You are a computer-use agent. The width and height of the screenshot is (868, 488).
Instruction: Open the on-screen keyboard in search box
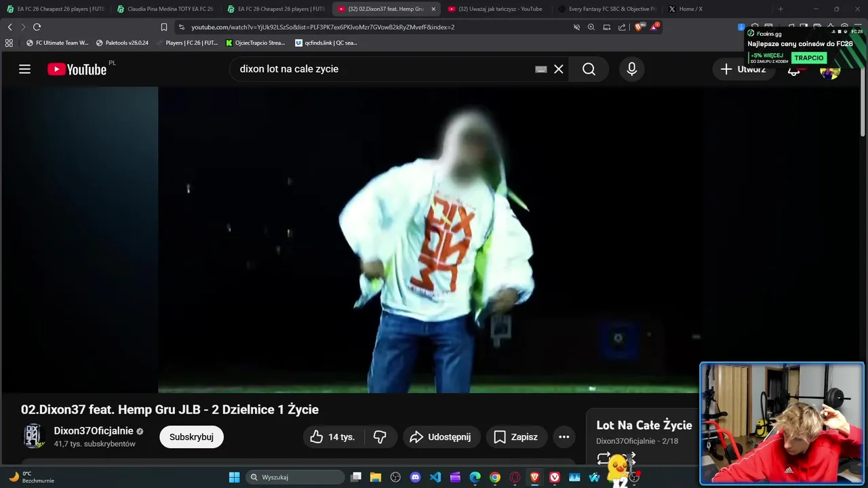pyautogui.click(x=541, y=69)
